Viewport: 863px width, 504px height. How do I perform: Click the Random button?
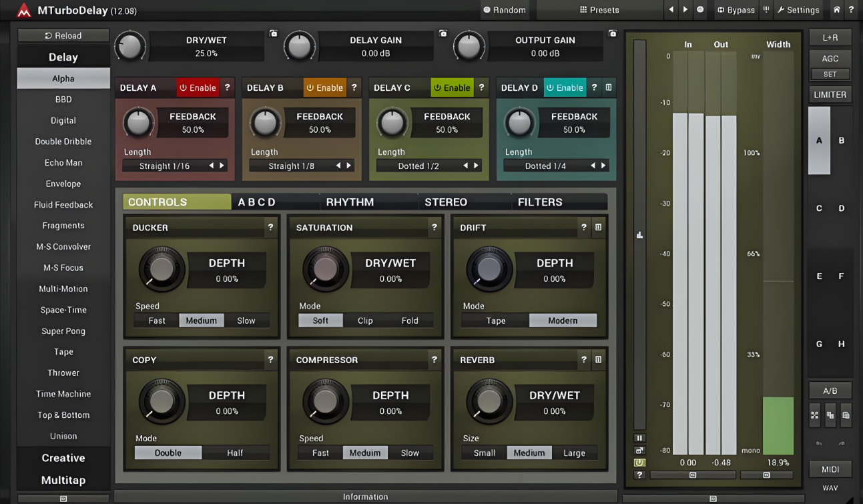tap(505, 10)
